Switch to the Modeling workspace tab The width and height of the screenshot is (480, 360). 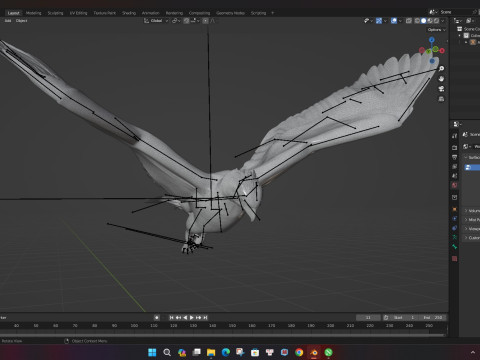[33, 13]
